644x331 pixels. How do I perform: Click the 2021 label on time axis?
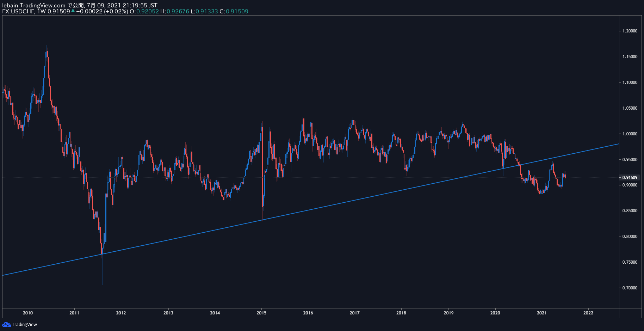[541, 313]
